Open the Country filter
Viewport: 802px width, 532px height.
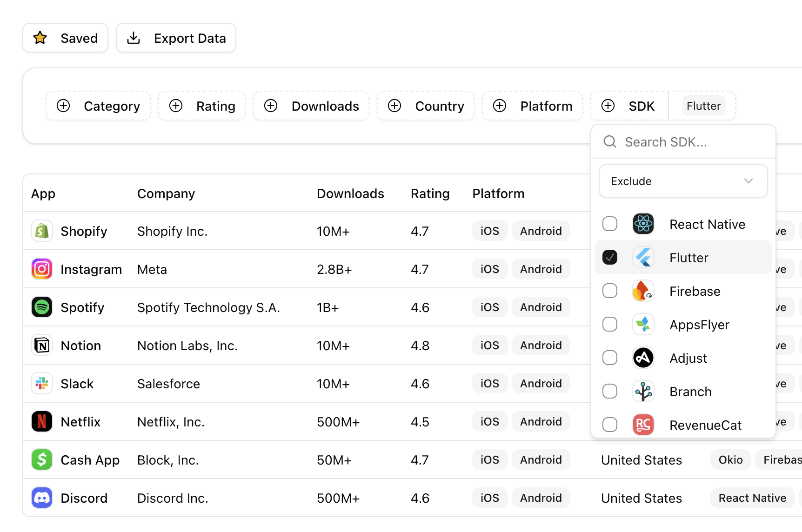click(426, 106)
